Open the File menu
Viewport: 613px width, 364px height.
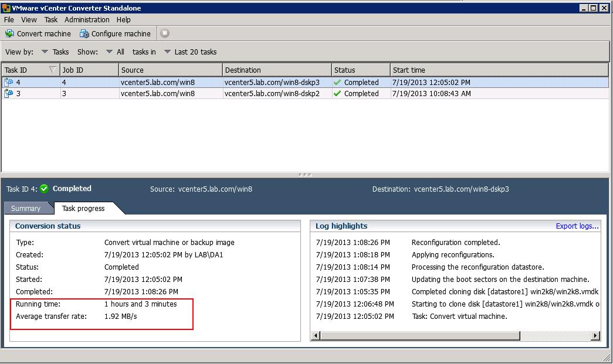[x=9, y=19]
